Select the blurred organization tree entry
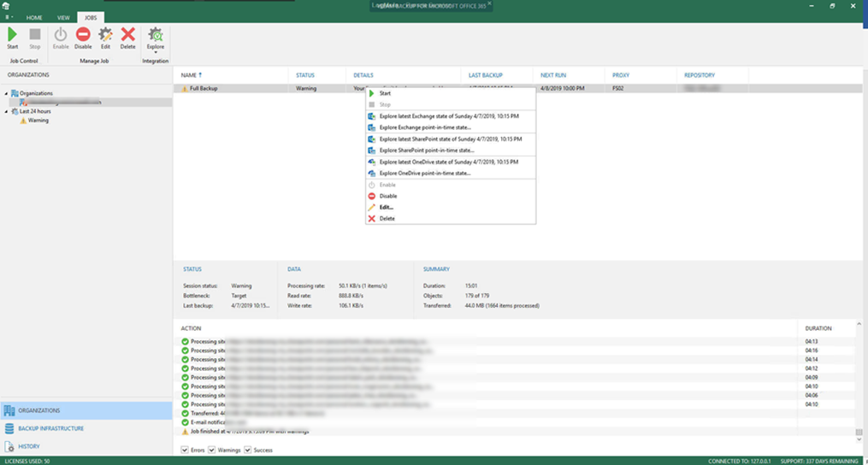This screenshot has height=465, width=868. [x=61, y=103]
